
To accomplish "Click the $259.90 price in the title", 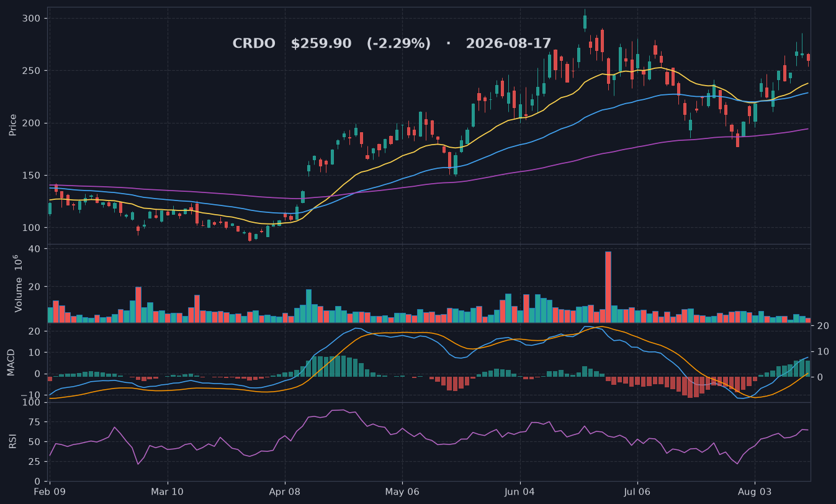I will (321, 44).
